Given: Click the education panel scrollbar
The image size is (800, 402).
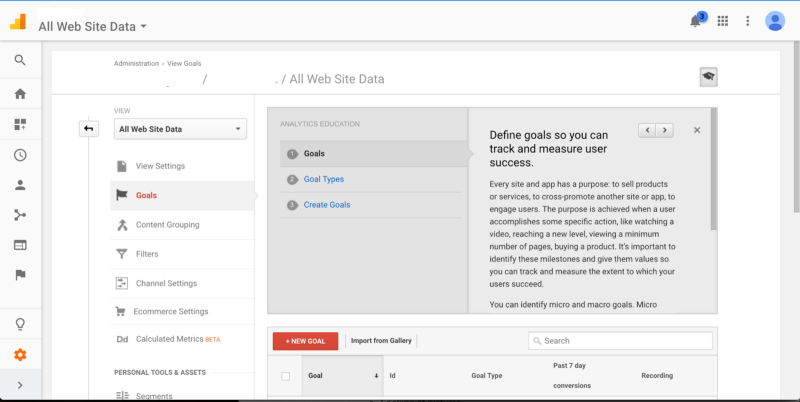Looking at the screenshot, I should coord(713,170).
